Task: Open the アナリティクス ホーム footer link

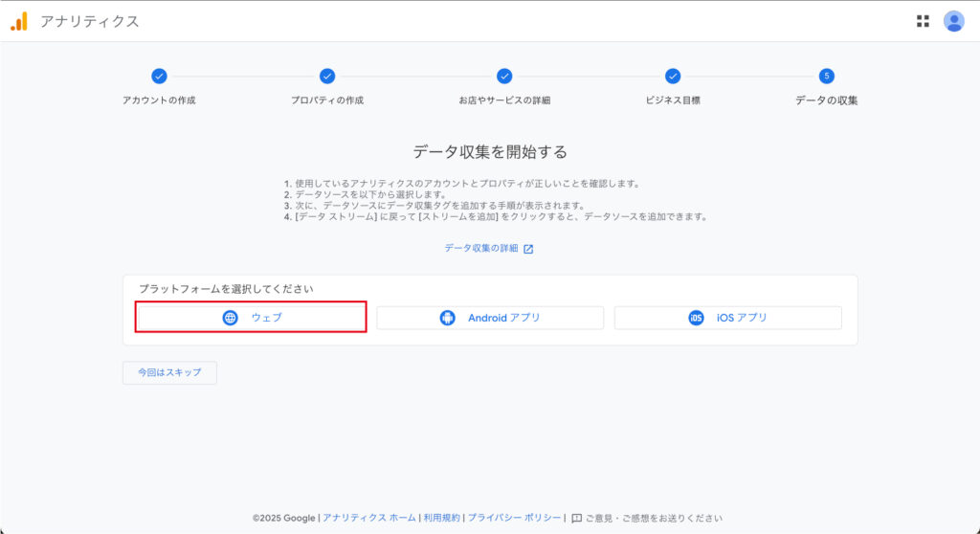Action: 369,518
